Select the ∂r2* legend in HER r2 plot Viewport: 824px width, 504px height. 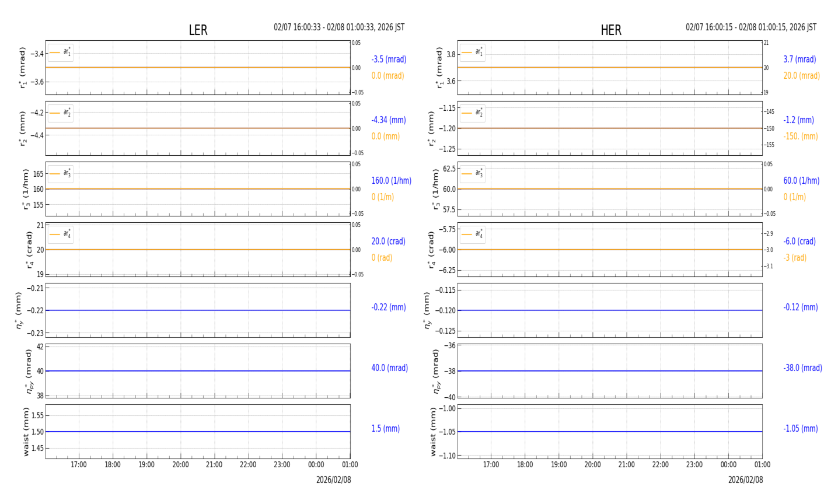[472, 113]
